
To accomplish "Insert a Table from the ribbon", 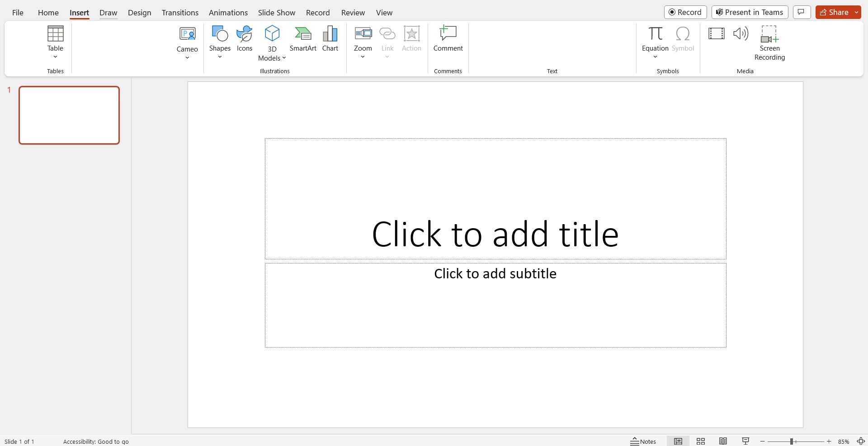I will [x=55, y=38].
